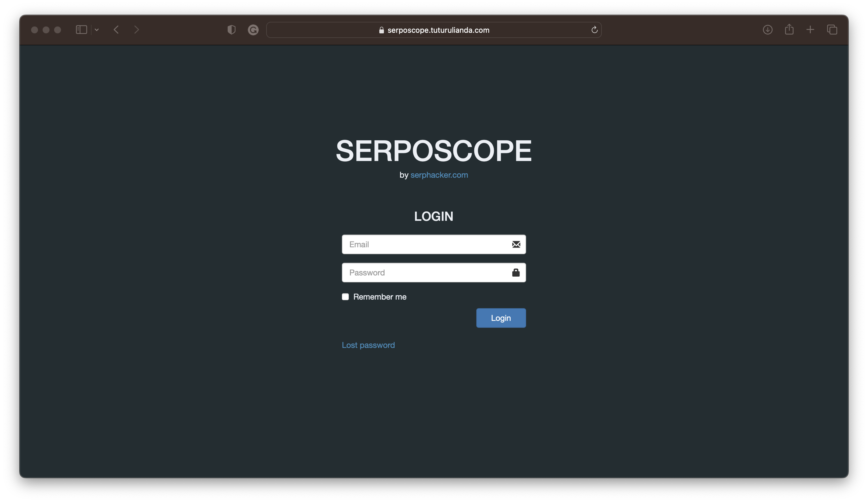Click the lock icon in Password field

coord(516,272)
